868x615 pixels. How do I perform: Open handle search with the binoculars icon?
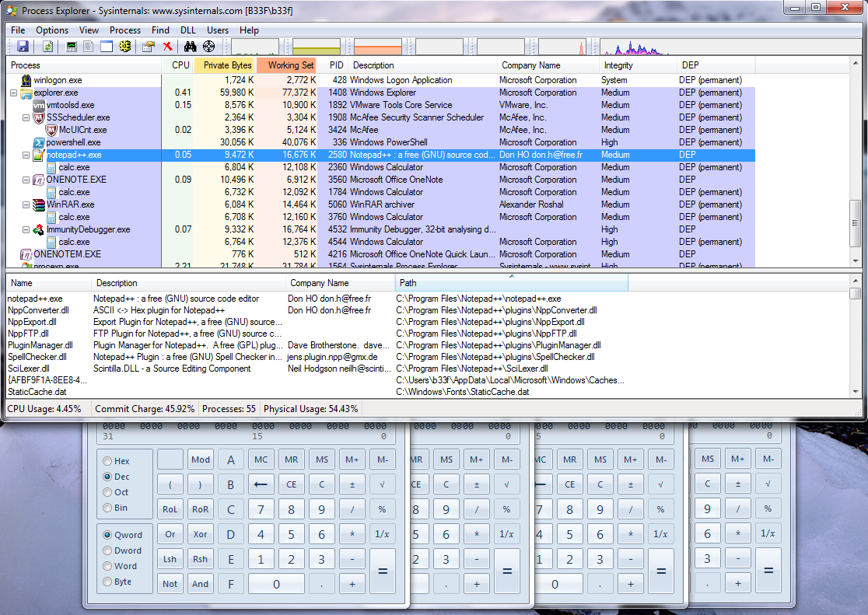[x=190, y=47]
